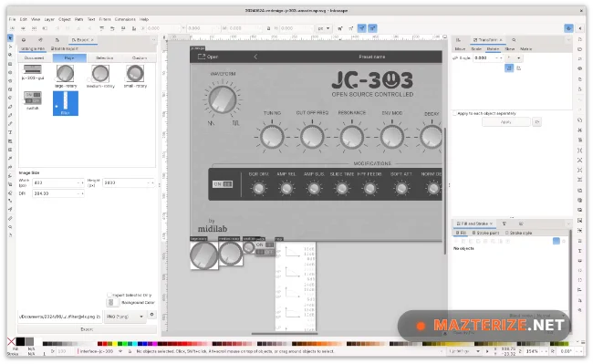Toggle scale rounded corners button in toolbar
Viewport: 593px width, 364px height.
point(351,28)
